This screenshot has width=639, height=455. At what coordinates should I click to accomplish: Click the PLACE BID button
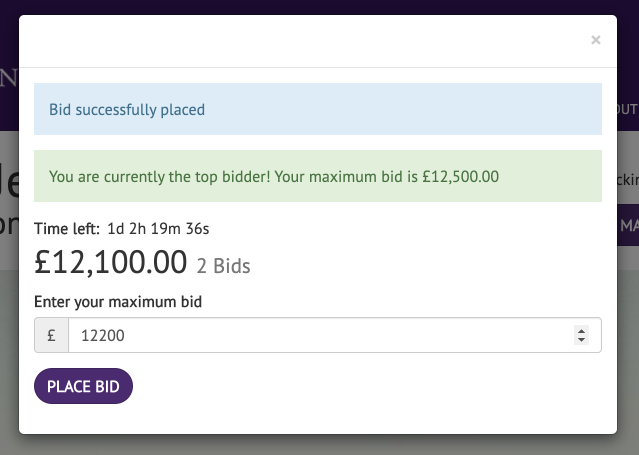[83, 387]
